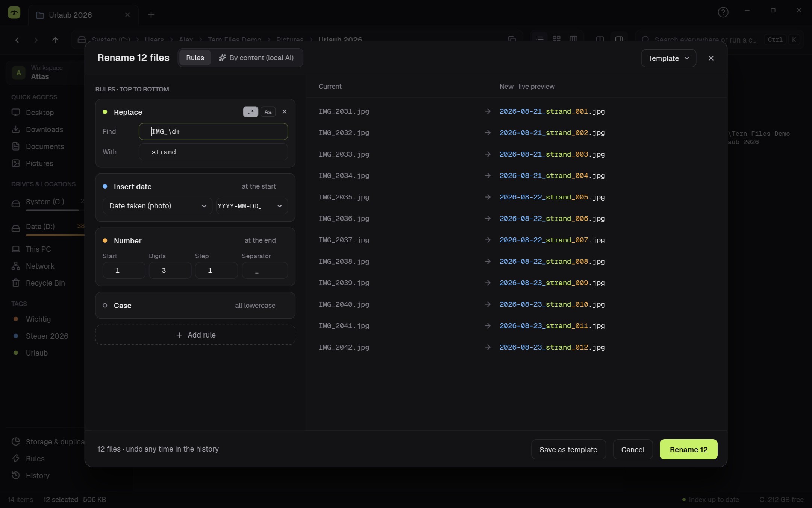Change Insert date position 'at the start'

tap(259, 186)
